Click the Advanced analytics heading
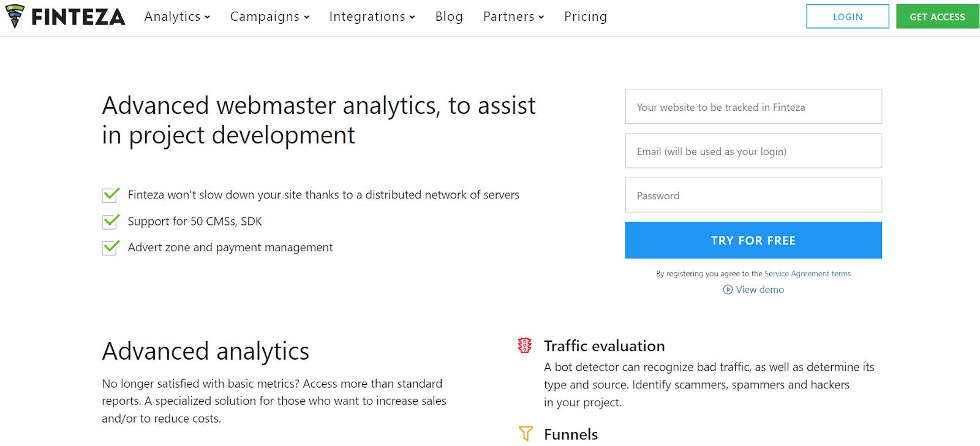The height and width of the screenshot is (446, 980). coord(205,352)
